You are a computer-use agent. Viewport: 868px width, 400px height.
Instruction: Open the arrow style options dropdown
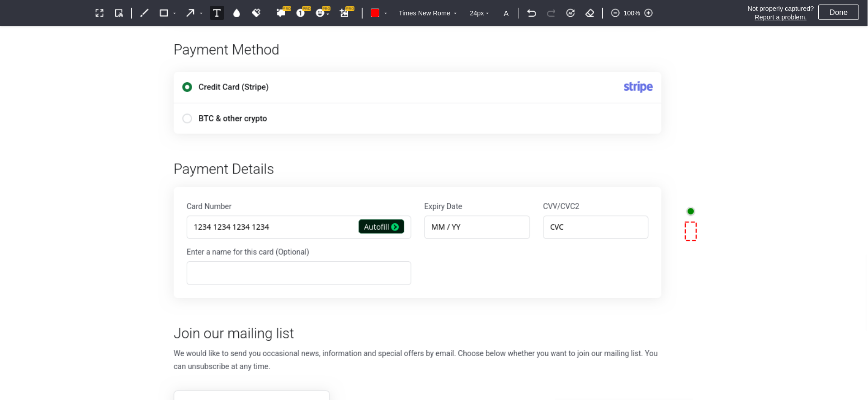click(x=201, y=14)
